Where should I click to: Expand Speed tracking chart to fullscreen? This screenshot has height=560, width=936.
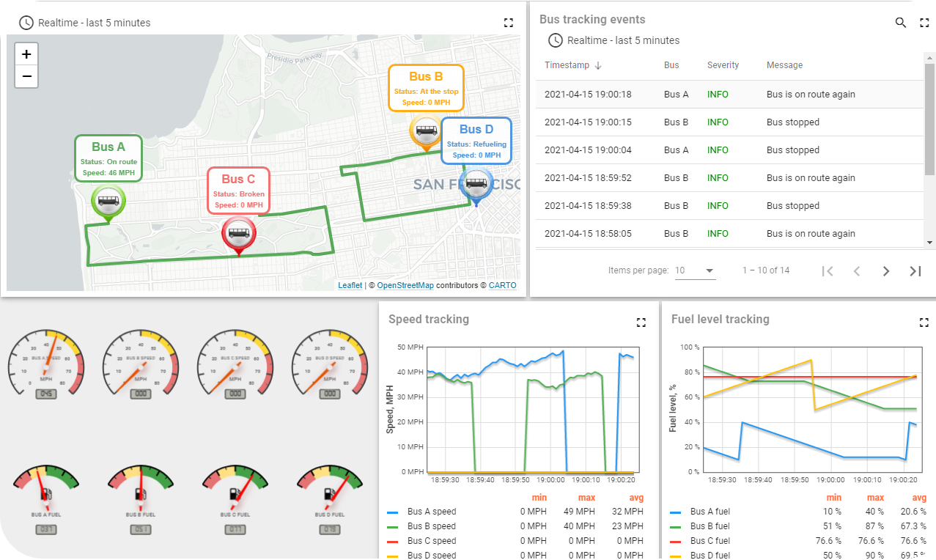point(641,323)
